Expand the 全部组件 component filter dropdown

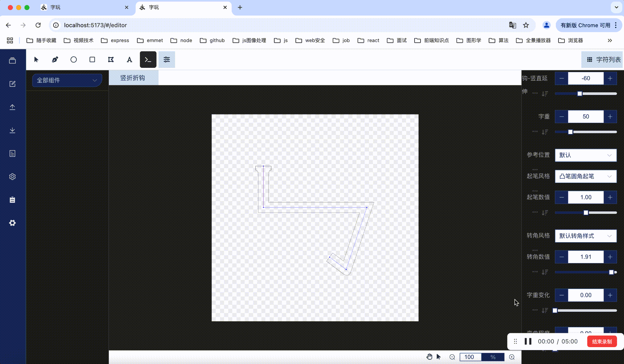coord(67,80)
